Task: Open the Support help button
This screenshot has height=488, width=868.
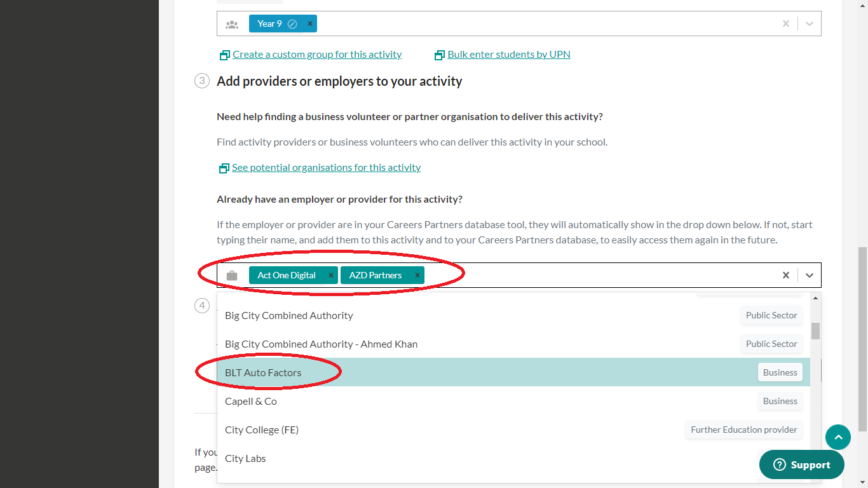Action: 802,465
